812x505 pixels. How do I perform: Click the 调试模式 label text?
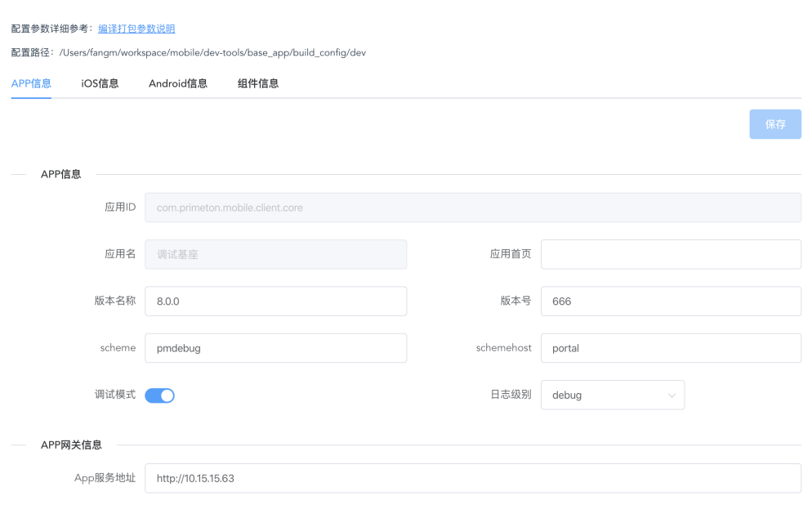pyautogui.click(x=114, y=395)
